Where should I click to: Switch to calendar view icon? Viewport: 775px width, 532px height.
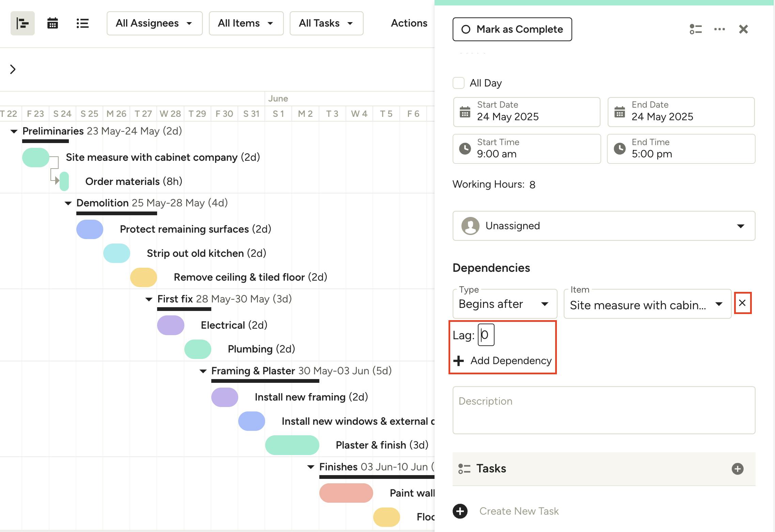click(52, 24)
